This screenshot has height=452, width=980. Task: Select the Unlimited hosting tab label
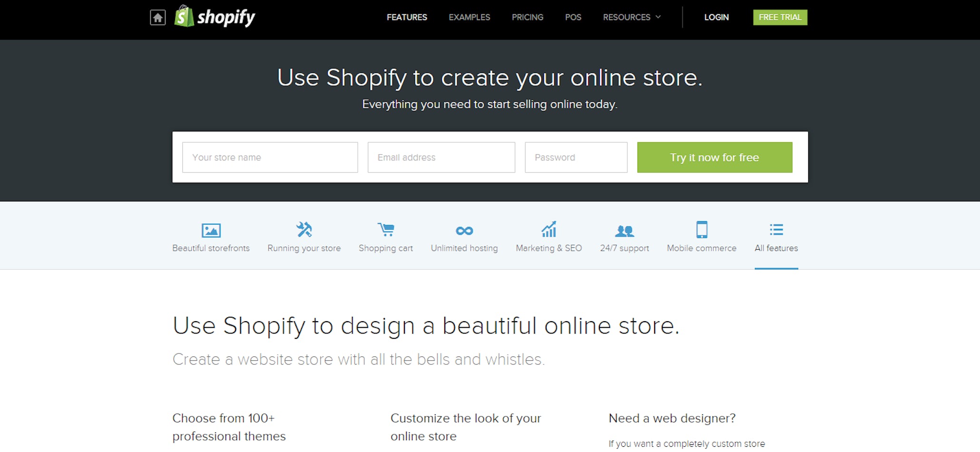coord(464,248)
